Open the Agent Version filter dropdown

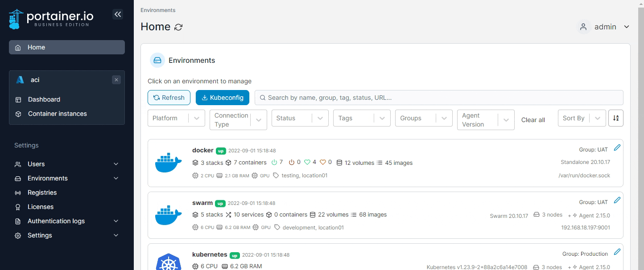486,120
